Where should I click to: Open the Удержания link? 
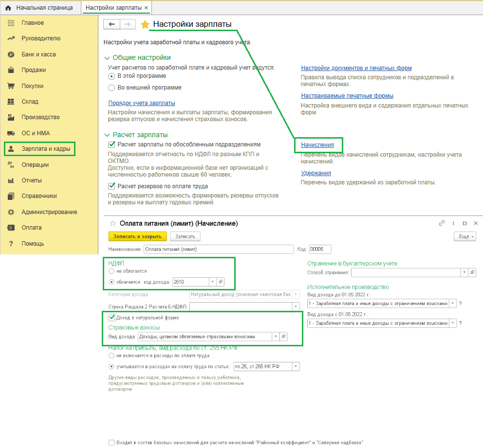pos(316,173)
